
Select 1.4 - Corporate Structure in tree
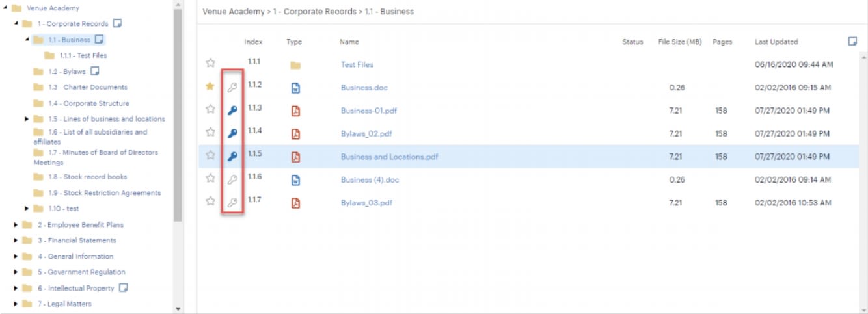coord(88,103)
